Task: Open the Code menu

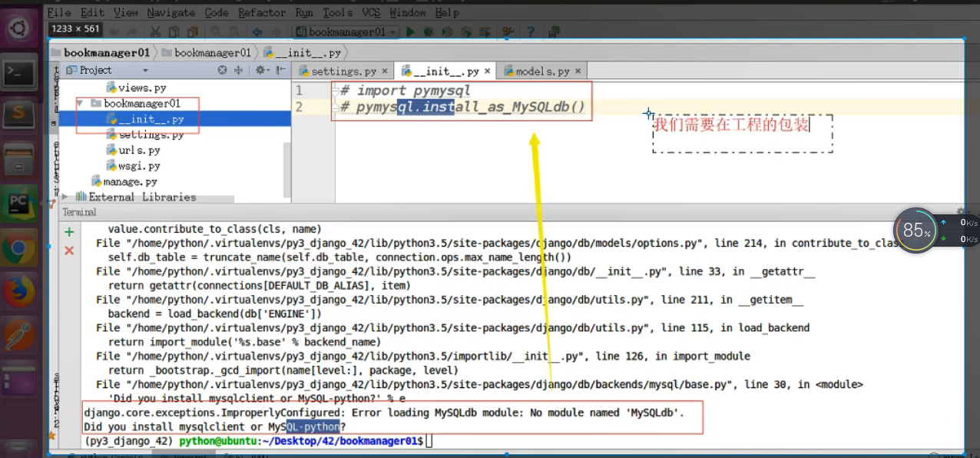Action: pos(217,12)
